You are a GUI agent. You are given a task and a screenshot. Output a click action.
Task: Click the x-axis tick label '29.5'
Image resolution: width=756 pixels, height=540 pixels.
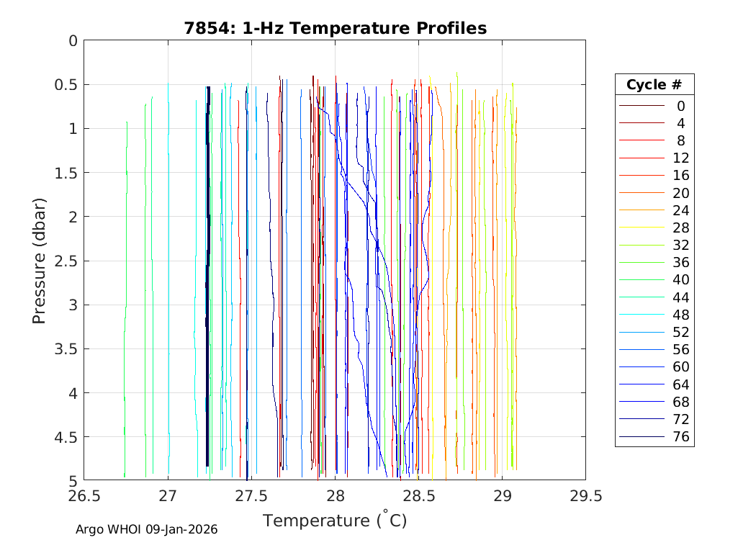[x=585, y=496]
